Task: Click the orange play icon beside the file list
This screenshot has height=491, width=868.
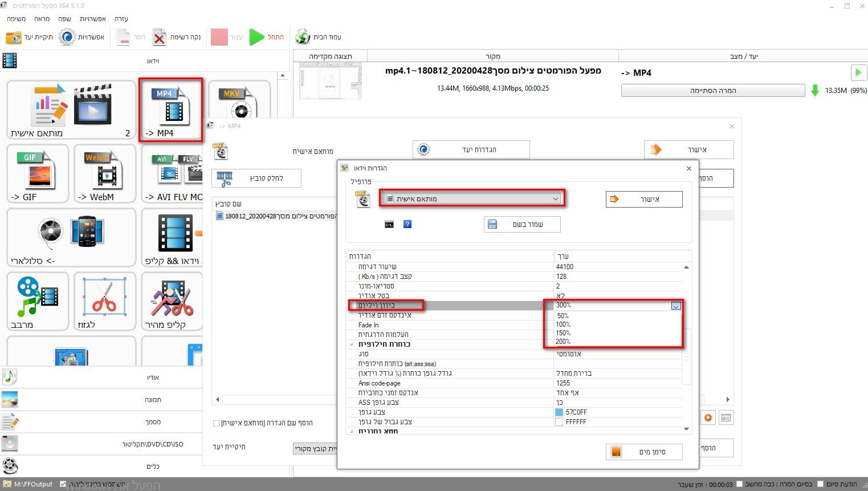Action: pyautogui.click(x=708, y=417)
